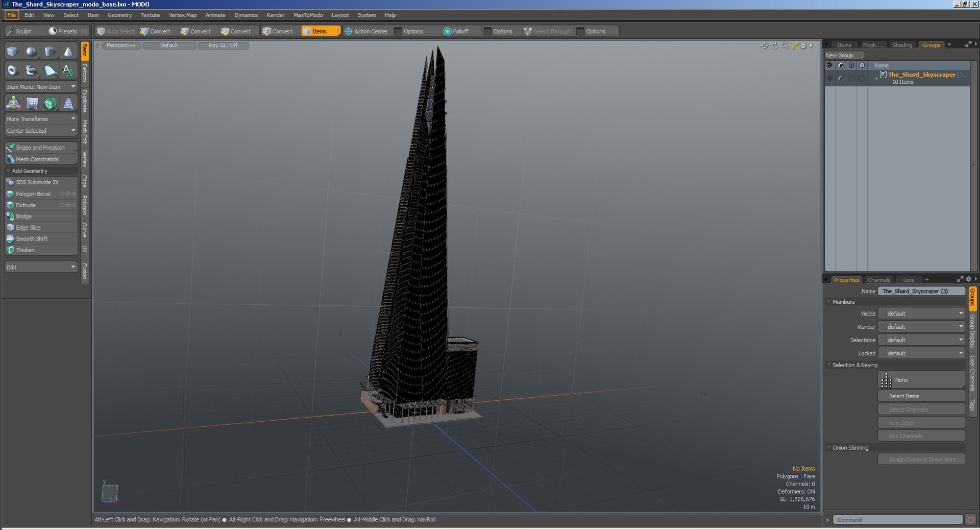This screenshot has width=980, height=530.
Task: Toggle Ray GL: Off button
Action: (x=223, y=45)
